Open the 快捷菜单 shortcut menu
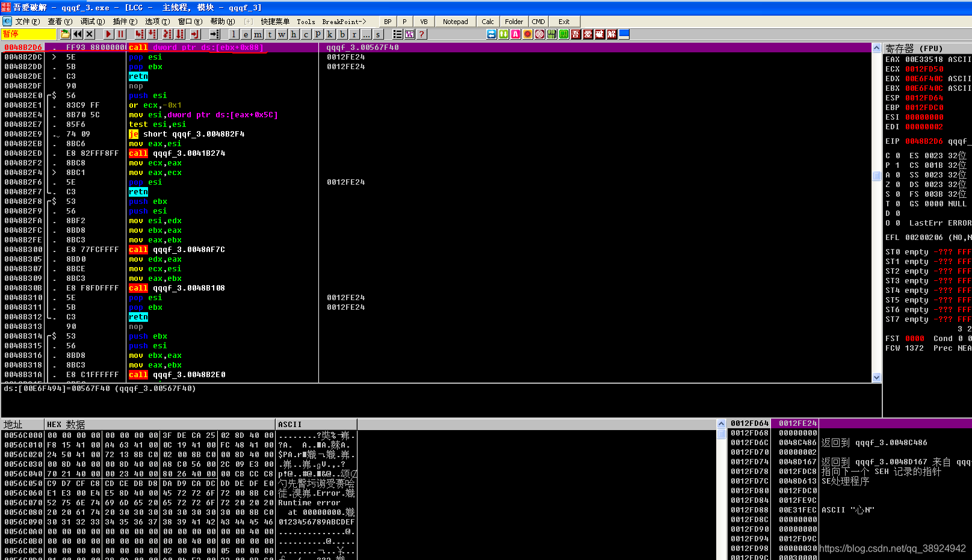Image resolution: width=972 pixels, height=560 pixels. pos(275,22)
